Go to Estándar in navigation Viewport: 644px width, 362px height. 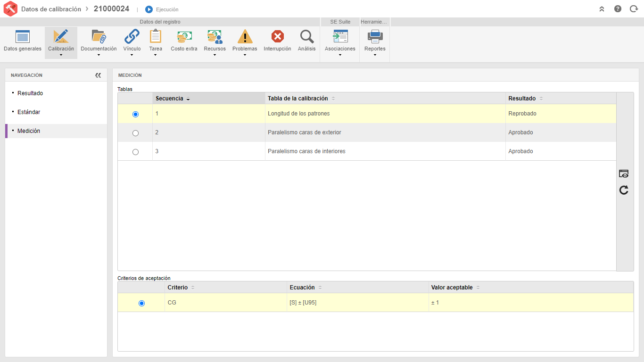coord(29,112)
